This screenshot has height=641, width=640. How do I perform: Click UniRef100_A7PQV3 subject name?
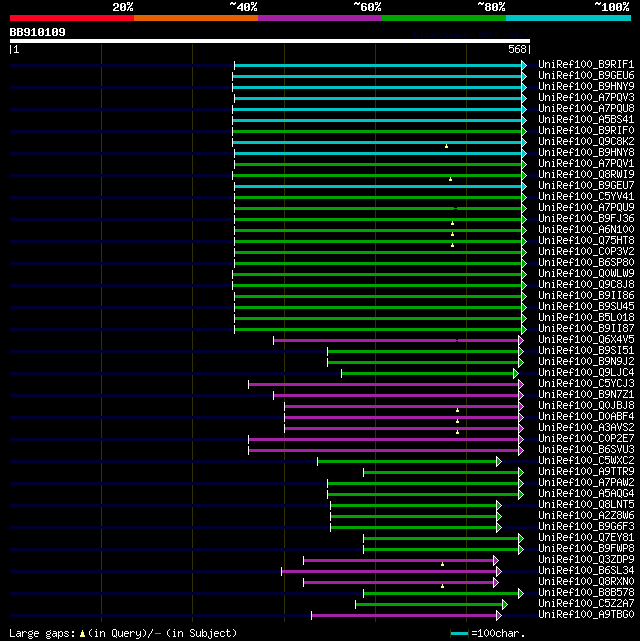pyautogui.click(x=586, y=98)
